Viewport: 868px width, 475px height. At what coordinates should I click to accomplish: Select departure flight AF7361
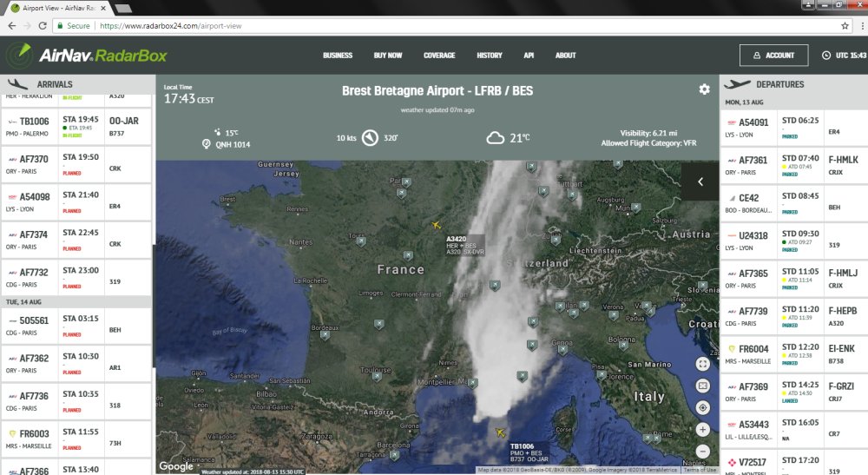click(x=794, y=166)
